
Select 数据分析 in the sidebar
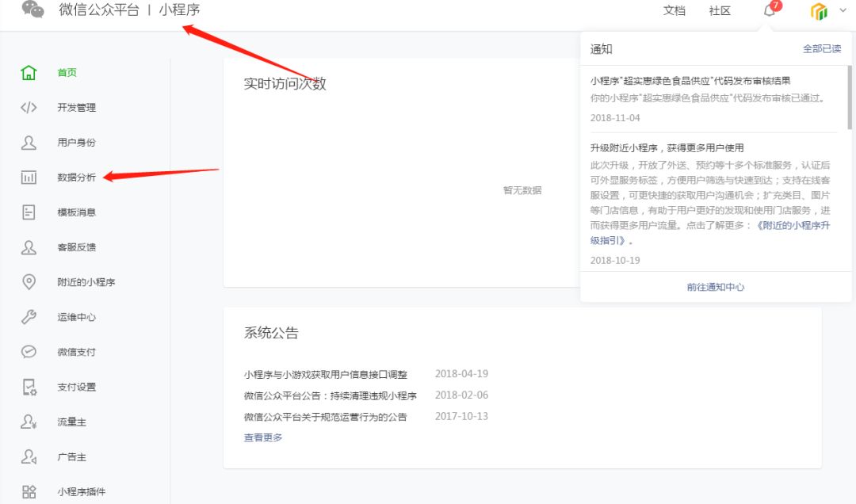(76, 178)
